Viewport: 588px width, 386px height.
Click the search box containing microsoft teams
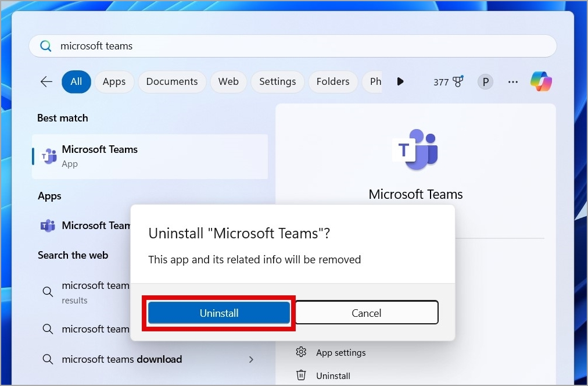click(x=292, y=46)
